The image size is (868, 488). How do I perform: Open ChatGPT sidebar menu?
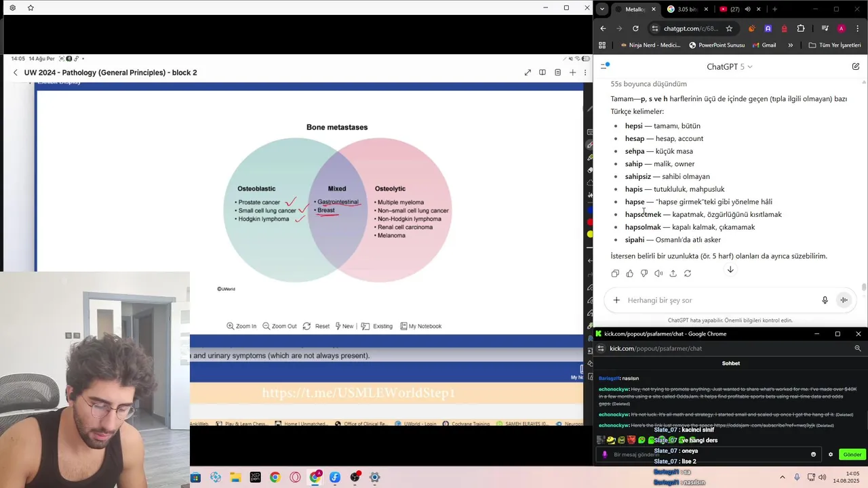click(x=605, y=66)
